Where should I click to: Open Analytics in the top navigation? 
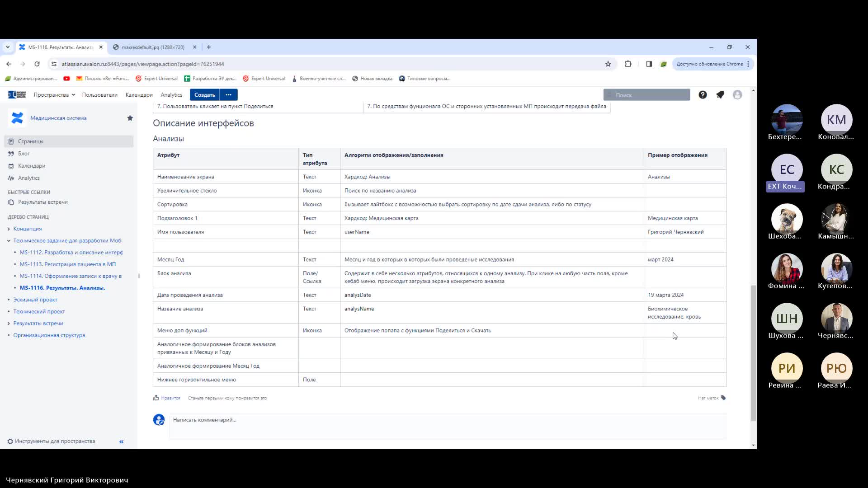171,94
